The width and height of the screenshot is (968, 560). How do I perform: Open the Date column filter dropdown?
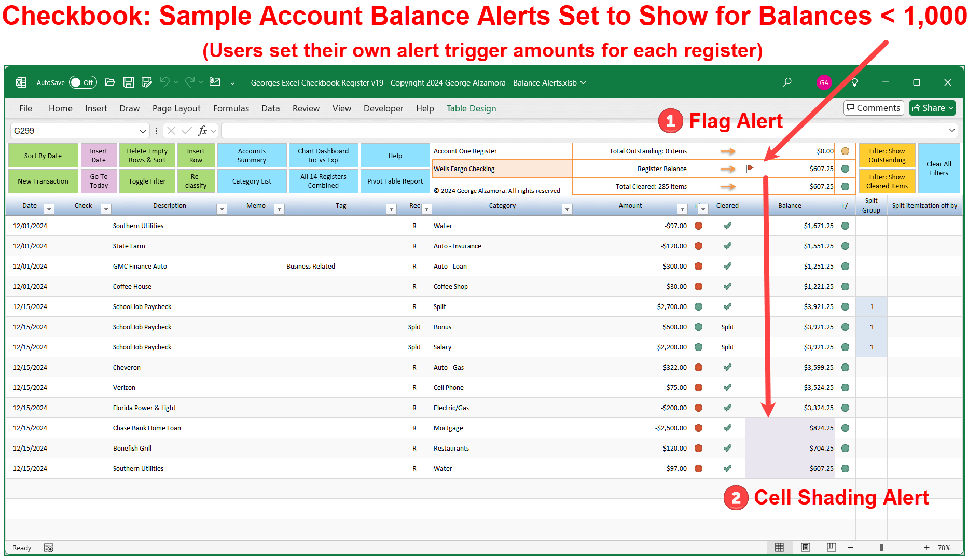pyautogui.click(x=49, y=209)
